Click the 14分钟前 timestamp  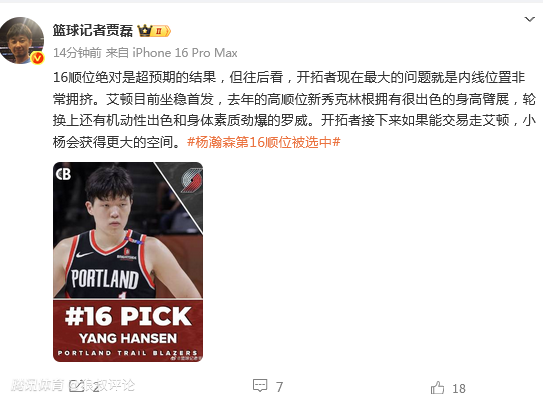(77, 53)
